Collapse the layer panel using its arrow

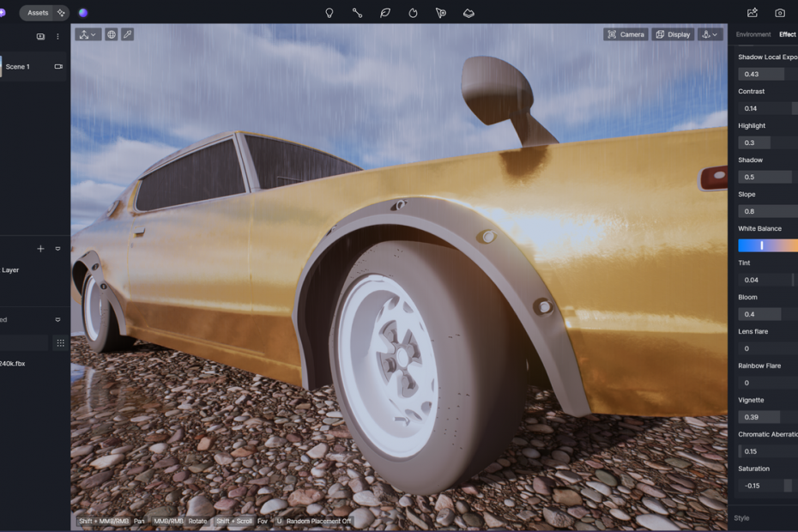pyautogui.click(x=58, y=249)
